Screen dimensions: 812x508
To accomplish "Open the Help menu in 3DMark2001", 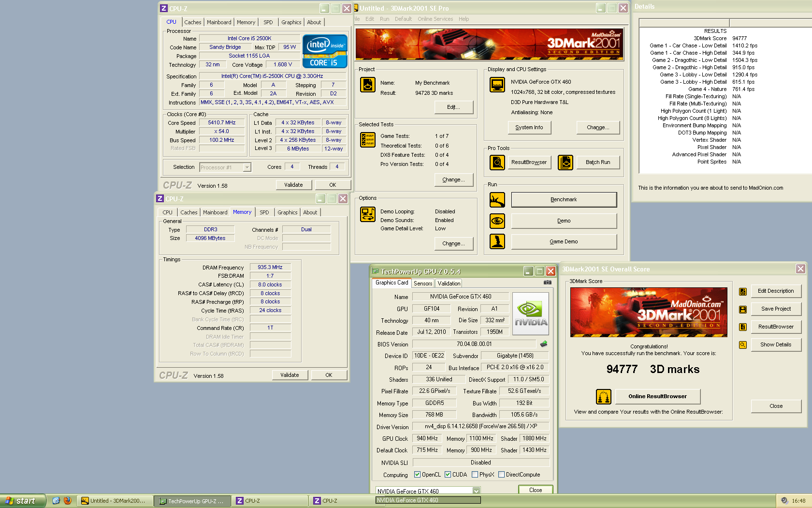I will click(464, 19).
